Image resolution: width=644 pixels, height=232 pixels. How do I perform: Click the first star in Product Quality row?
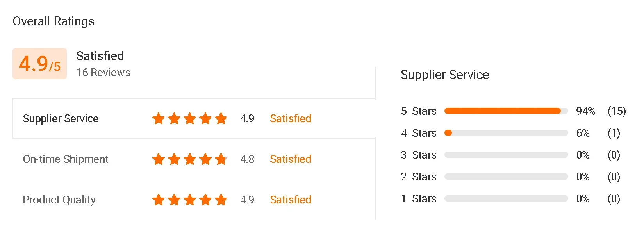pos(159,200)
